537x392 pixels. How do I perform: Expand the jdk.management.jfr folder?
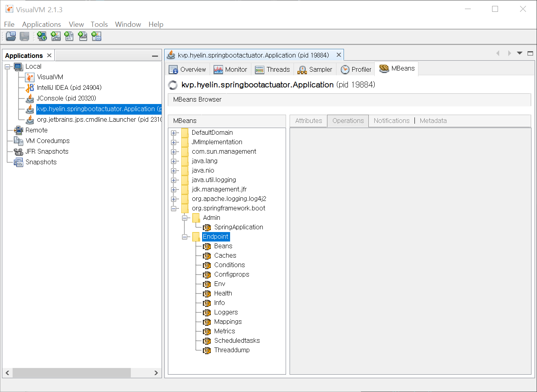click(x=173, y=189)
